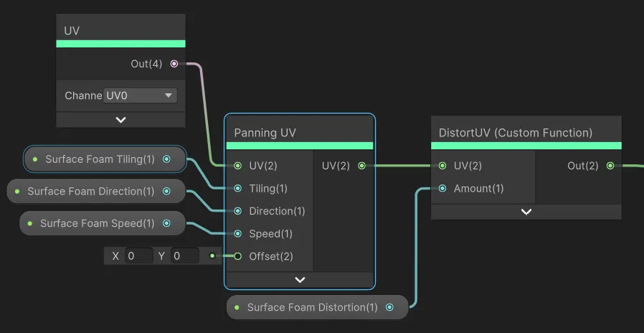This screenshot has height=333, width=644.
Task: Select the Panning UV node title
Action: tap(265, 133)
